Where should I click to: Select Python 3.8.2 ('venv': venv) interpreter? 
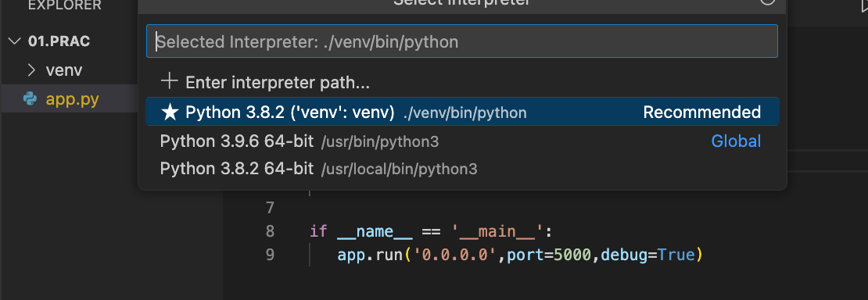(x=461, y=112)
